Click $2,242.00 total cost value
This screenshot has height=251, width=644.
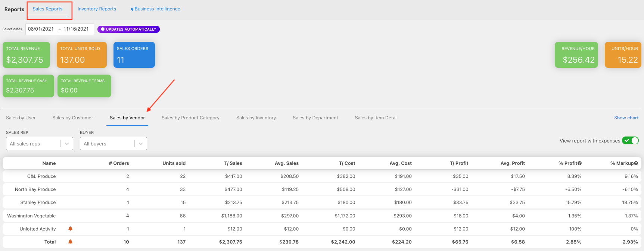tap(343, 242)
